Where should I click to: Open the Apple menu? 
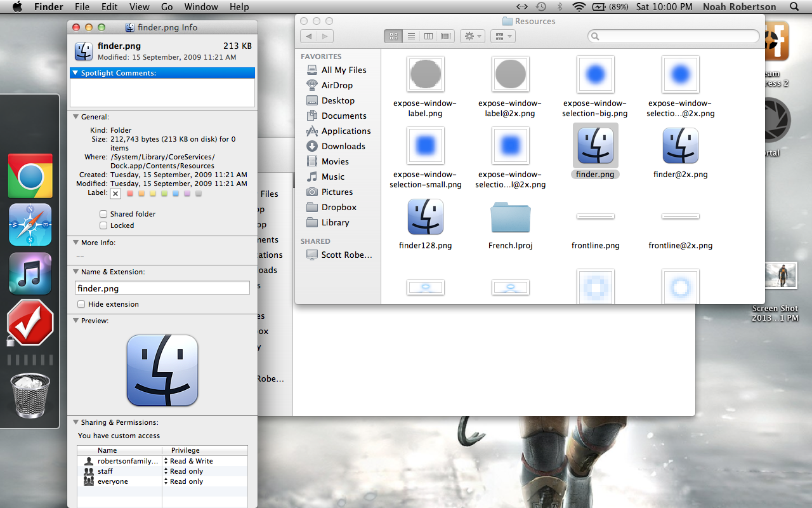(17, 7)
